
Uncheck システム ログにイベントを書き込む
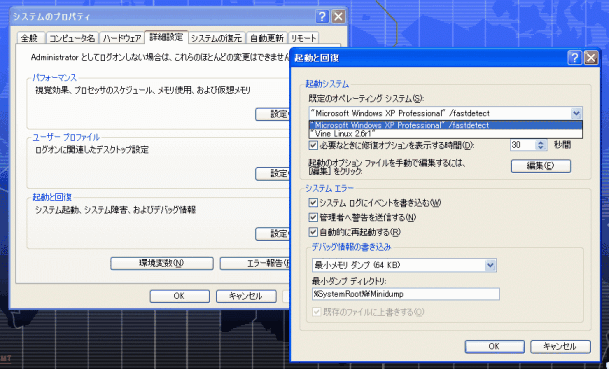pos(313,203)
